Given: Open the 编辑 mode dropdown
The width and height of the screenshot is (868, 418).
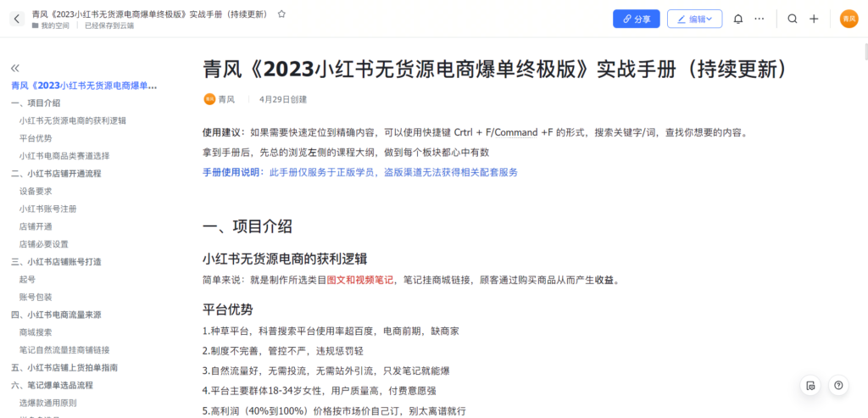Looking at the screenshot, I should click(694, 19).
